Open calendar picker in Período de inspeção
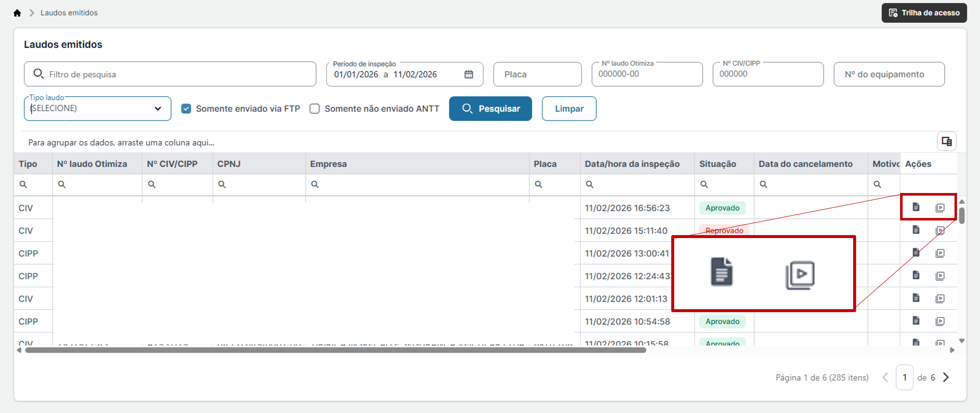This screenshot has height=413, width=980. coord(469,74)
